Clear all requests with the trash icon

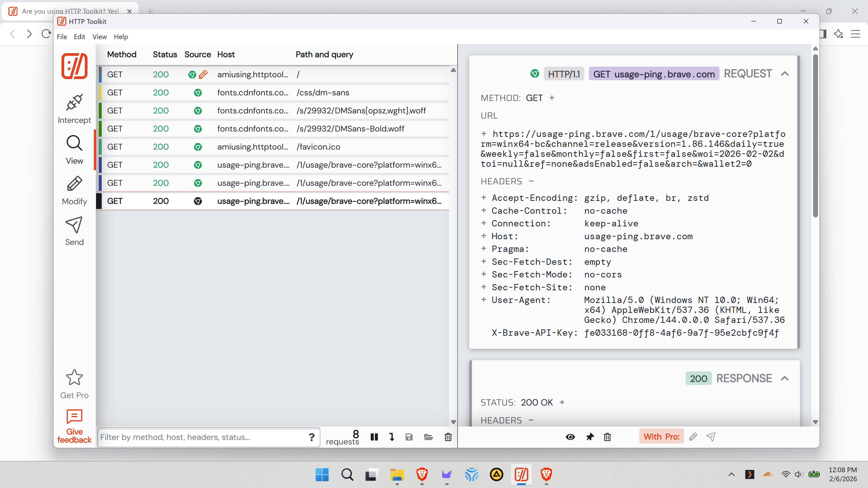448,437
